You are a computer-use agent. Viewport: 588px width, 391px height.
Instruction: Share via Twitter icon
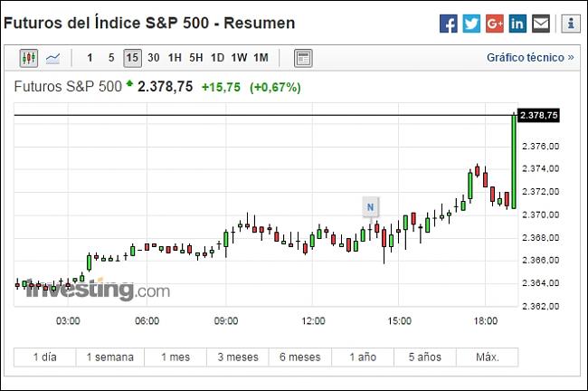(471, 24)
